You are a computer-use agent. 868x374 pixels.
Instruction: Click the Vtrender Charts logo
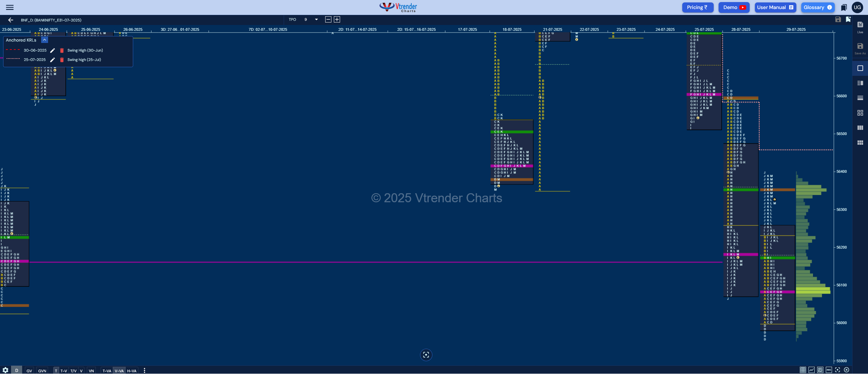tap(398, 7)
